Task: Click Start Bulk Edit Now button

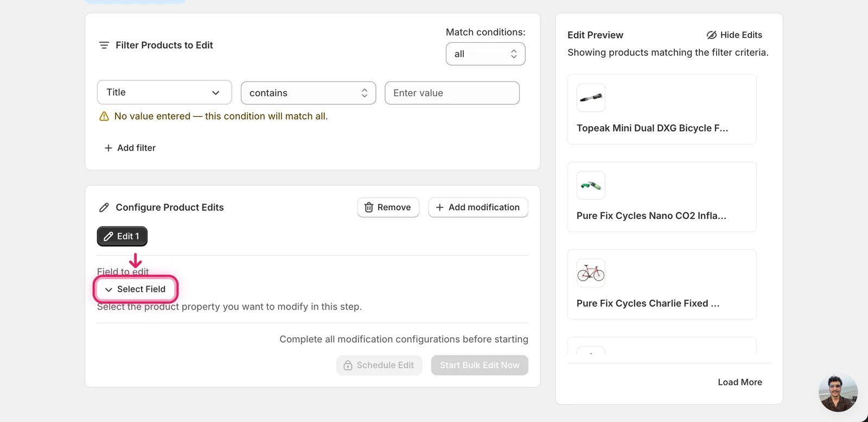Action: (x=480, y=365)
